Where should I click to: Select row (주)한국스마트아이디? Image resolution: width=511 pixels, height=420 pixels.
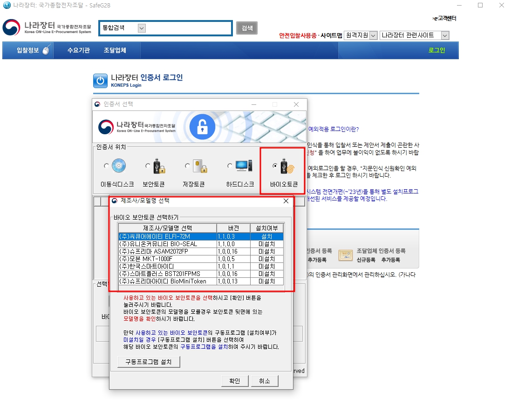coord(201,267)
